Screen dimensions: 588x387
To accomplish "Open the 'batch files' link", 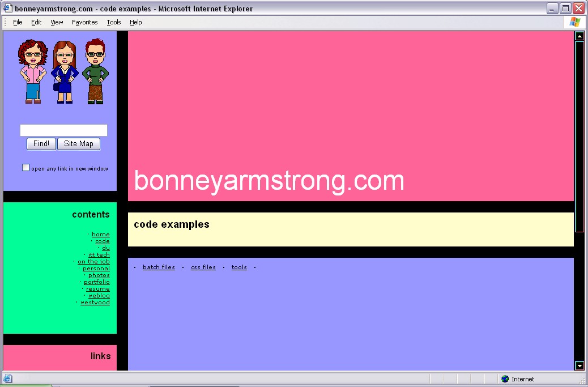I will [x=159, y=267].
